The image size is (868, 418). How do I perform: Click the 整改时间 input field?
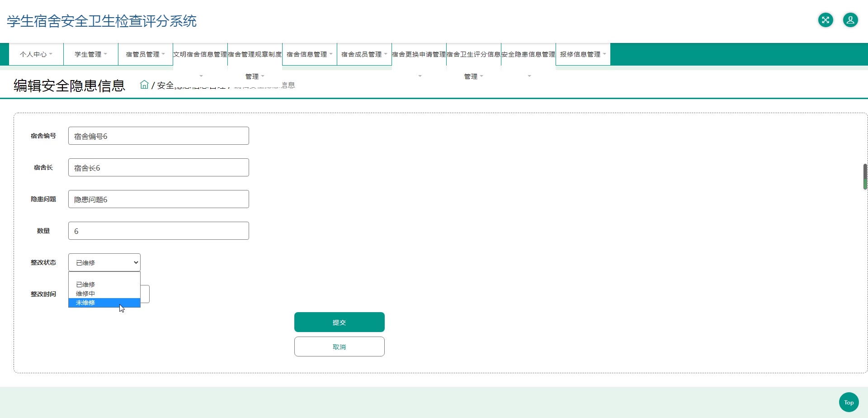point(145,294)
